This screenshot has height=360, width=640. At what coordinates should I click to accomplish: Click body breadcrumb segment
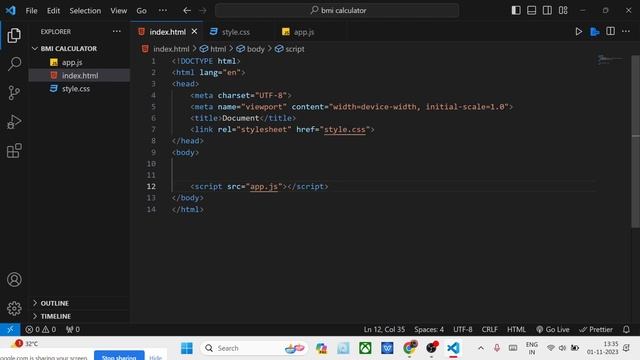(256, 49)
